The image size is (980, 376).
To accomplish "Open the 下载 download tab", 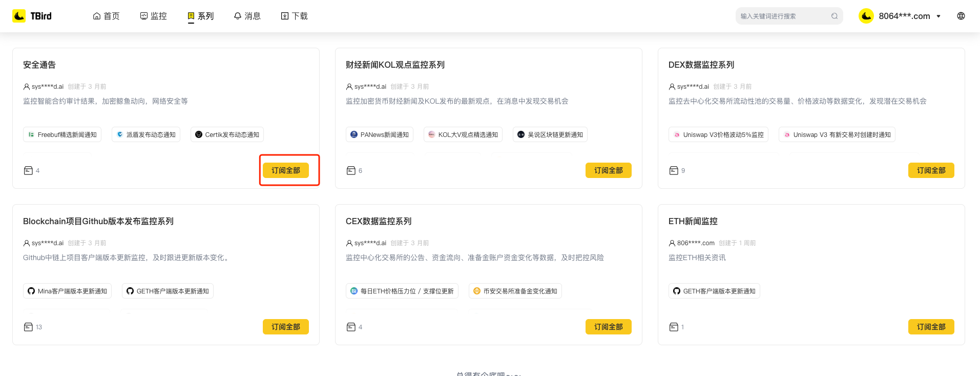I will click(x=294, y=16).
